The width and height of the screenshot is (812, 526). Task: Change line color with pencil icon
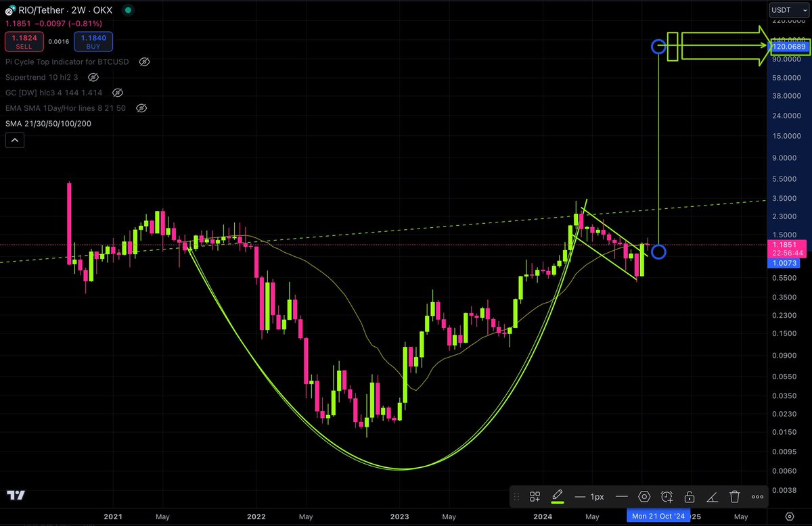click(x=558, y=496)
